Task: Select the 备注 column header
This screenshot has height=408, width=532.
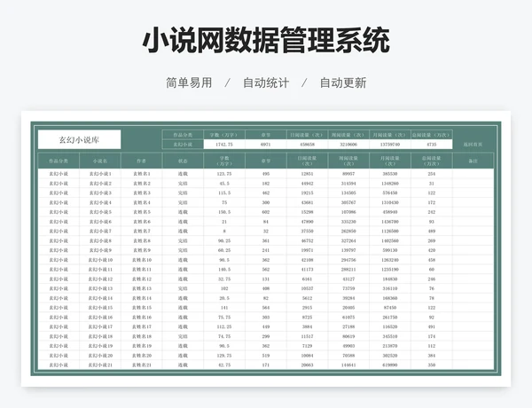Action: tap(472, 161)
